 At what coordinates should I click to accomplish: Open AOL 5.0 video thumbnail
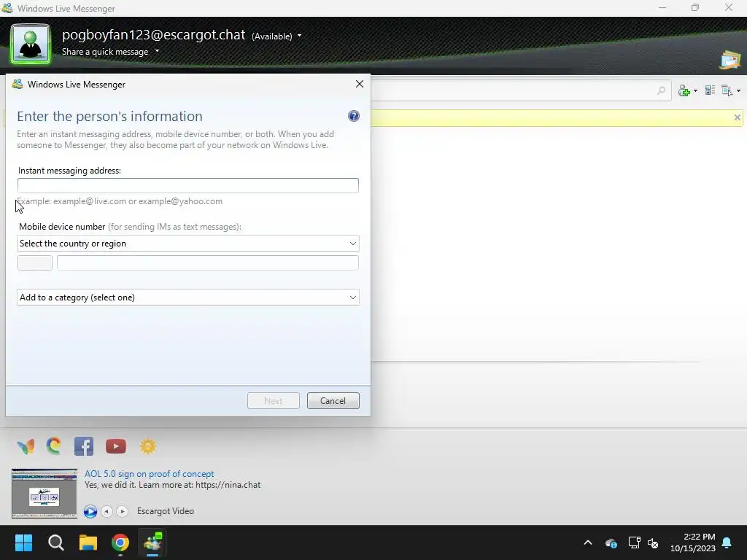coord(44,494)
